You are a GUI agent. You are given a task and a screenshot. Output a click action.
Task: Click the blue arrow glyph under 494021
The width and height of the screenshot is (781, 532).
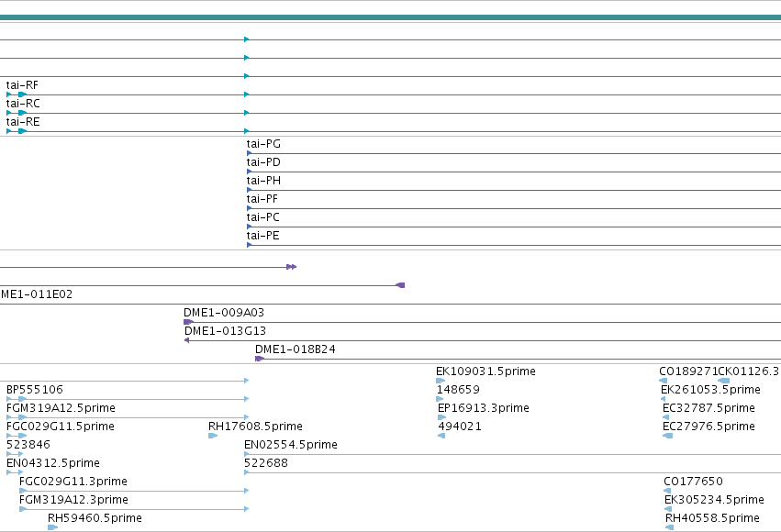point(441,436)
